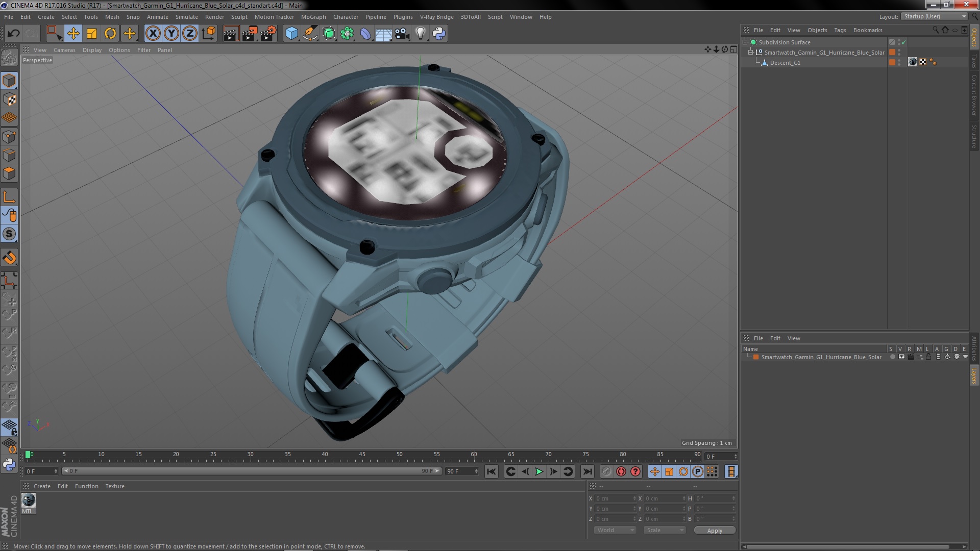Click the timeline preview range slider bar
980x551 pixels.
click(x=251, y=471)
